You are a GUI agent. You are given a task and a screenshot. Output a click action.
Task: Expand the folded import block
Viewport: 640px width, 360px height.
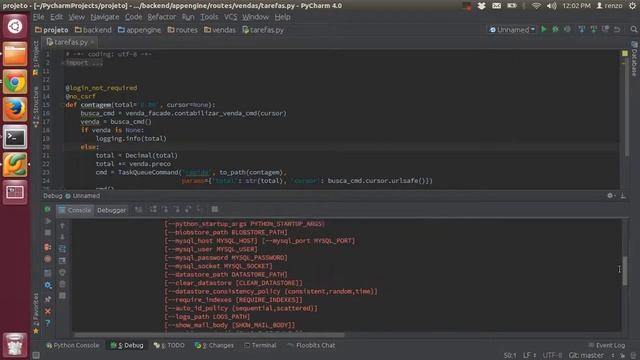(x=84, y=63)
